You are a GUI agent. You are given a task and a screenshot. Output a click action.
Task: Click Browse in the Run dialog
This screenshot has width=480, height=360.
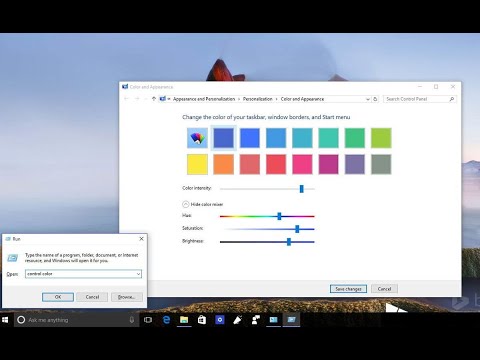[127, 297]
